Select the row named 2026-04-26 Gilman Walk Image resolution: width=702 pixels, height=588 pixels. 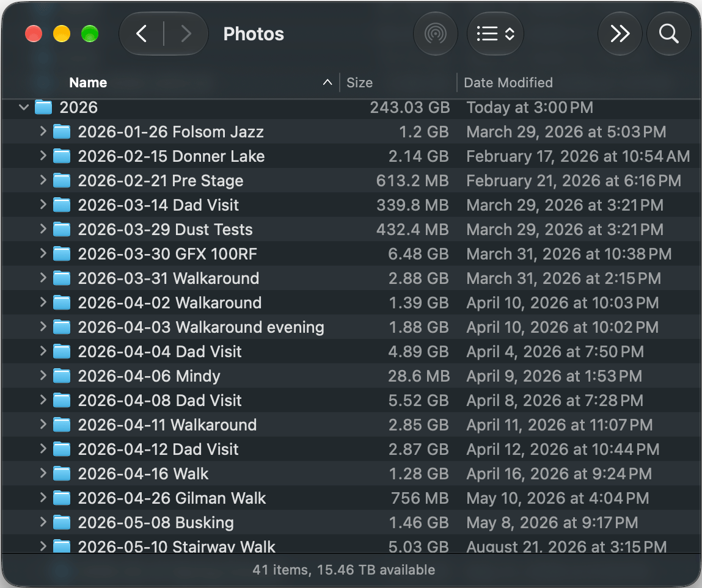[x=351, y=498]
